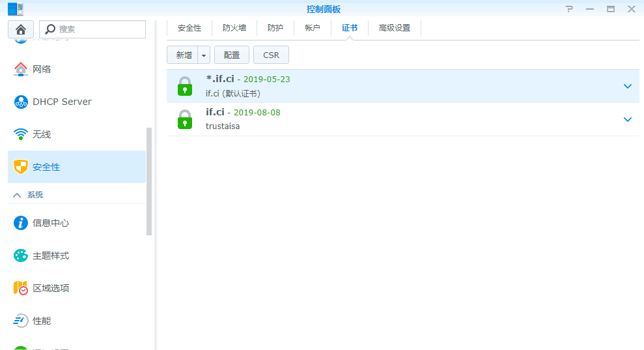Open the 新增 dropdown arrow
Viewport: 644px width, 350px height.
[204, 55]
